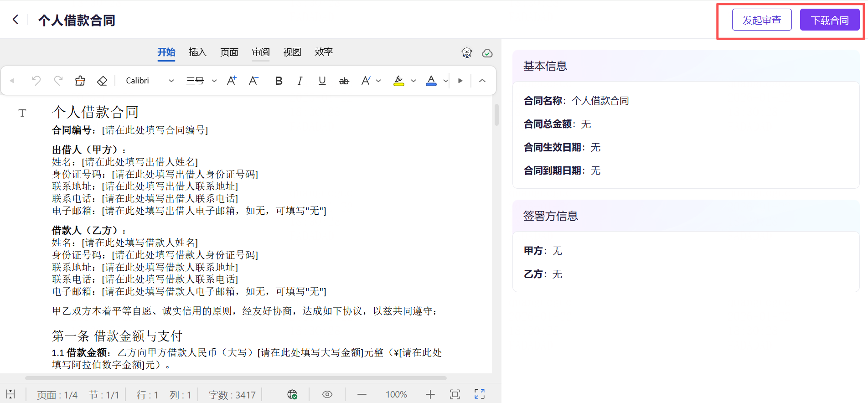The image size is (868, 403).
Task: Click the 合同名称 field in 基本信息
Action: [x=576, y=101]
